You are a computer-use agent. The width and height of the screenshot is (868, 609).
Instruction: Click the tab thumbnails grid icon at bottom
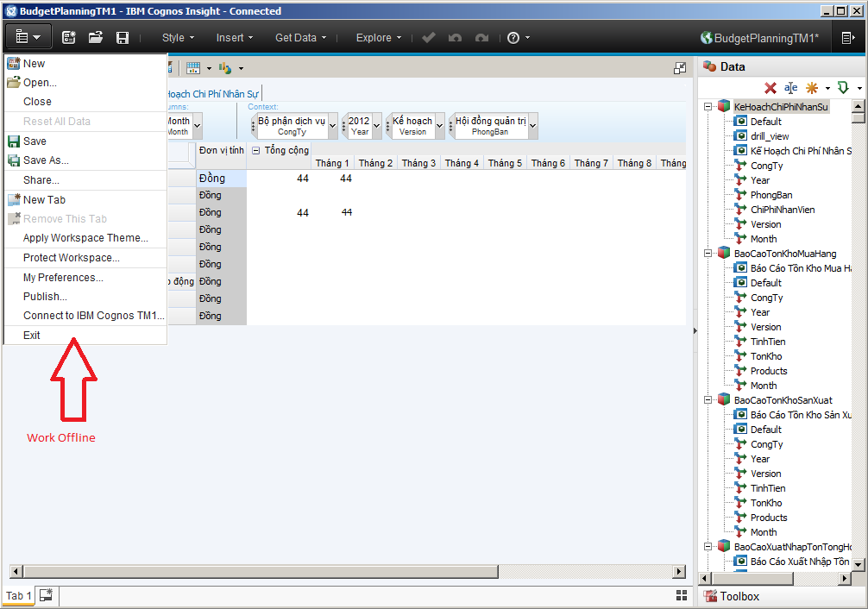[x=682, y=595]
